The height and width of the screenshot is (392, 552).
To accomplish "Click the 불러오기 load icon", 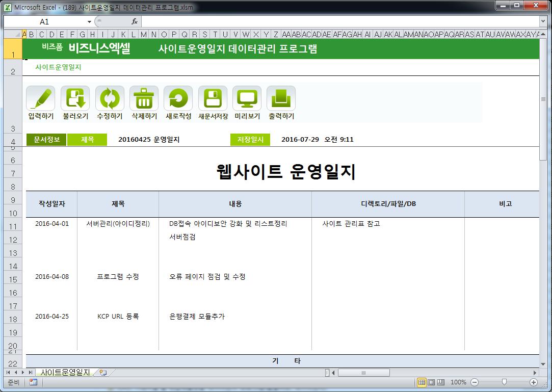I will pos(75,98).
